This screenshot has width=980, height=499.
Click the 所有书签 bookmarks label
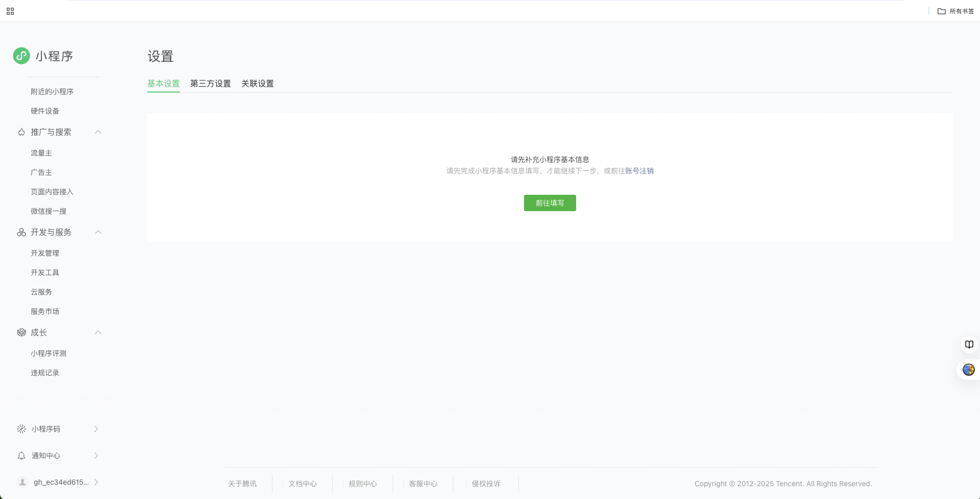point(962,11)
